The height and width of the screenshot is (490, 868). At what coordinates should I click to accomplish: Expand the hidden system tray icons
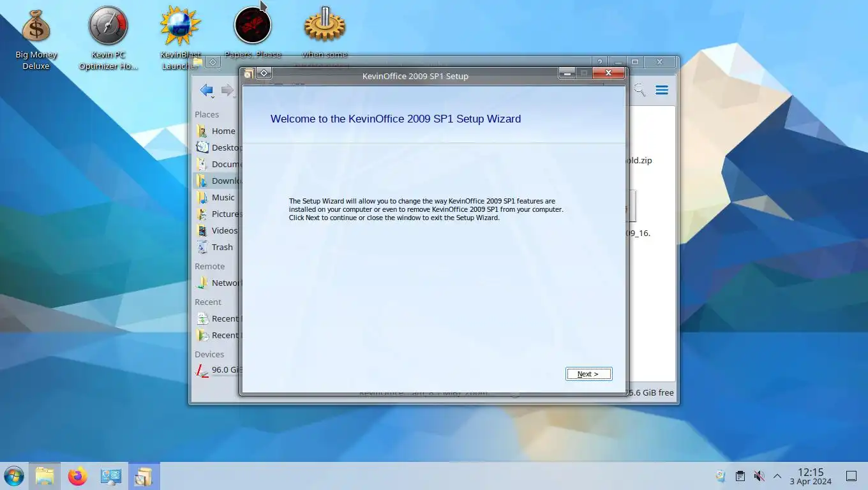tap(777, 476)
